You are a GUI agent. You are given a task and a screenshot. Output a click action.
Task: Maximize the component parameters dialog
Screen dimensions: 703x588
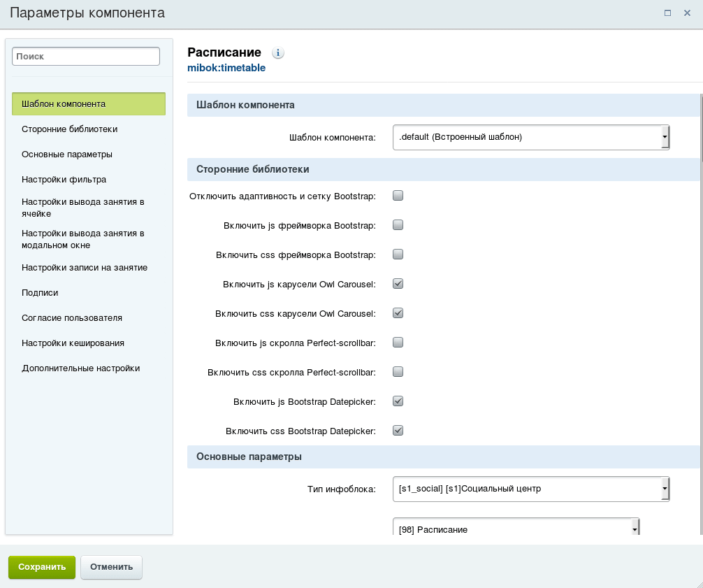pyautogui.click(x=667, y=13)
